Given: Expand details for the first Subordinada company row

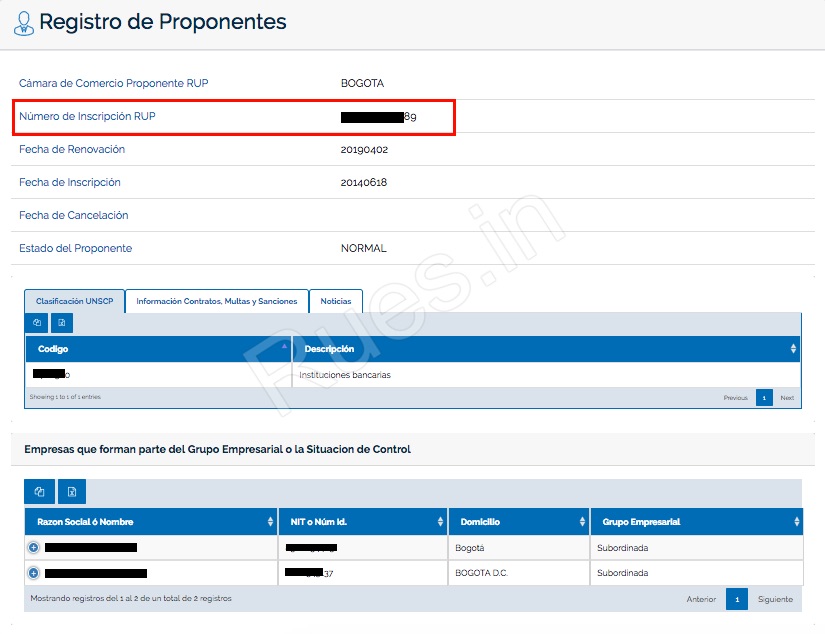Looking at the screenshot, I should 32,546.
